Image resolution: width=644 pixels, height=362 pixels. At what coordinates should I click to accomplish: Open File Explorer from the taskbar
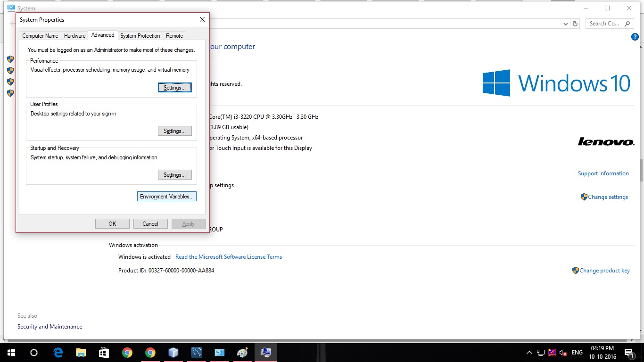tap(81, 352)
